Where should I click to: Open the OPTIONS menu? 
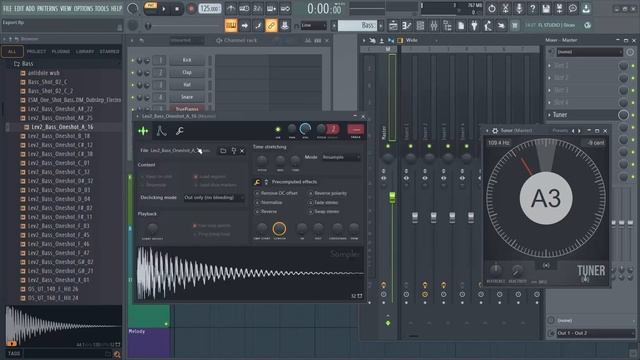click(84, 9)
